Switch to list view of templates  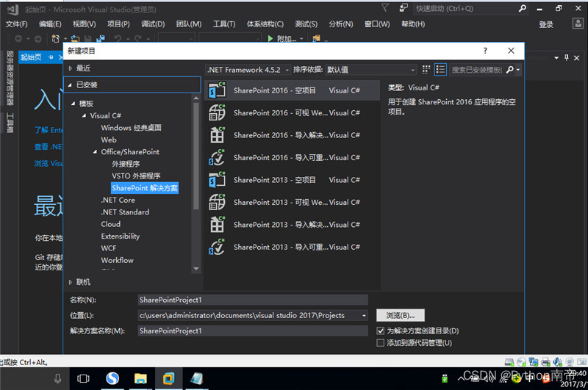[x=440, y=70]
